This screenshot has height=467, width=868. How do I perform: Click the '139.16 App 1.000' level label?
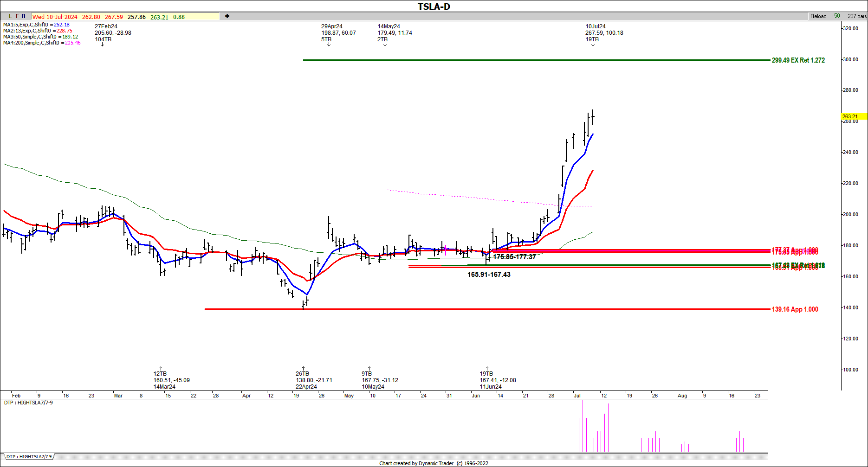point(795,309)
